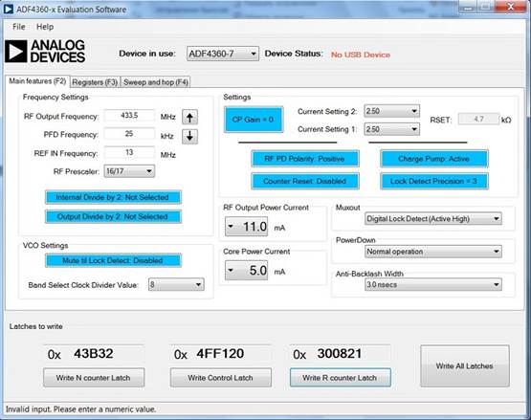Open the Current Setting 1 dropdown
Image resolution: width=531 pixels, height=420 pixels.
click(x=392, y=129)
